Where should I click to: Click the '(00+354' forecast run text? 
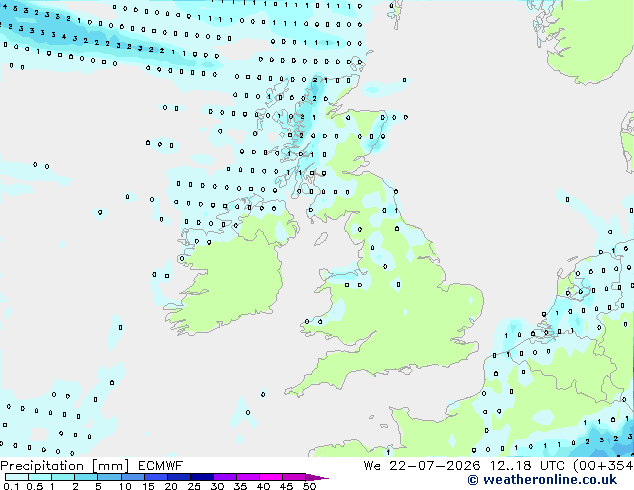[603, 466]
